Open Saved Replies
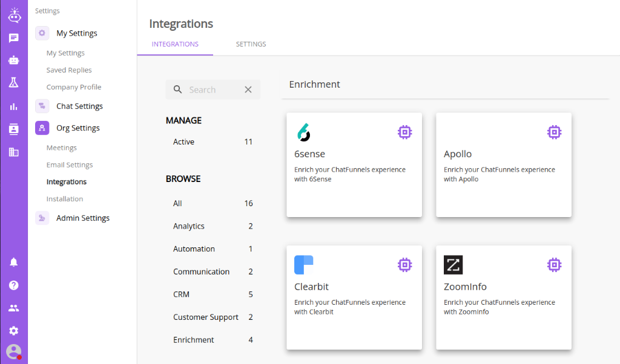This screenshot has height=364, width=620. point(69,70)
